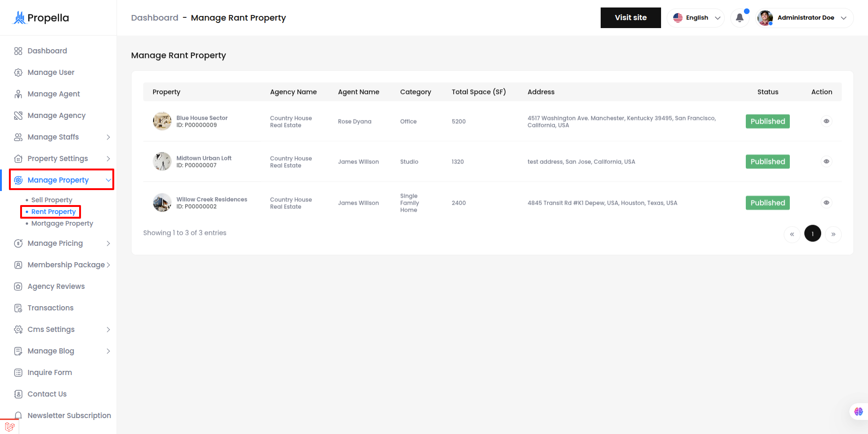Click the Property column header
868x434 pixels.
pos(166,92)
